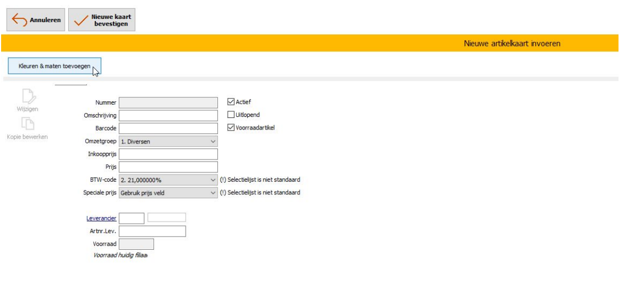The image size is (644, 288).
Task: Uncheck the Voorraadartikel checkbox
Action: pos(231,127)
